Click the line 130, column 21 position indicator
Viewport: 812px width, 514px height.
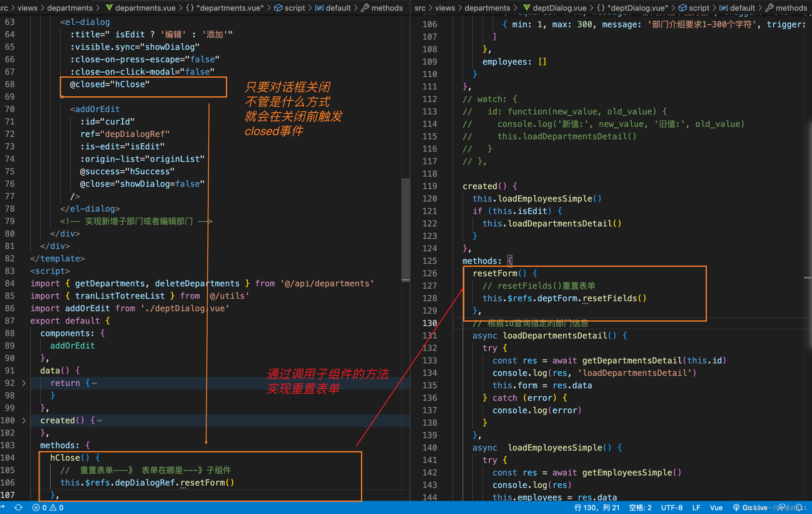point(596,507)
